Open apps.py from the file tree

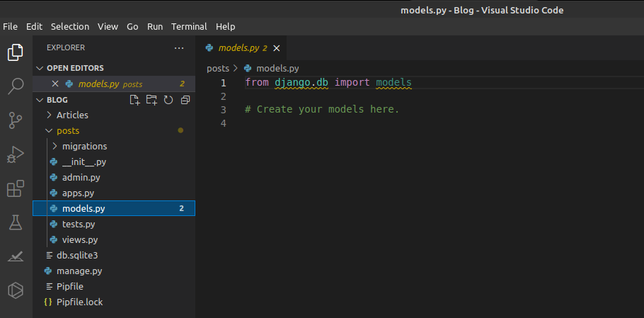pyautogui.click(x=79, y=193)
